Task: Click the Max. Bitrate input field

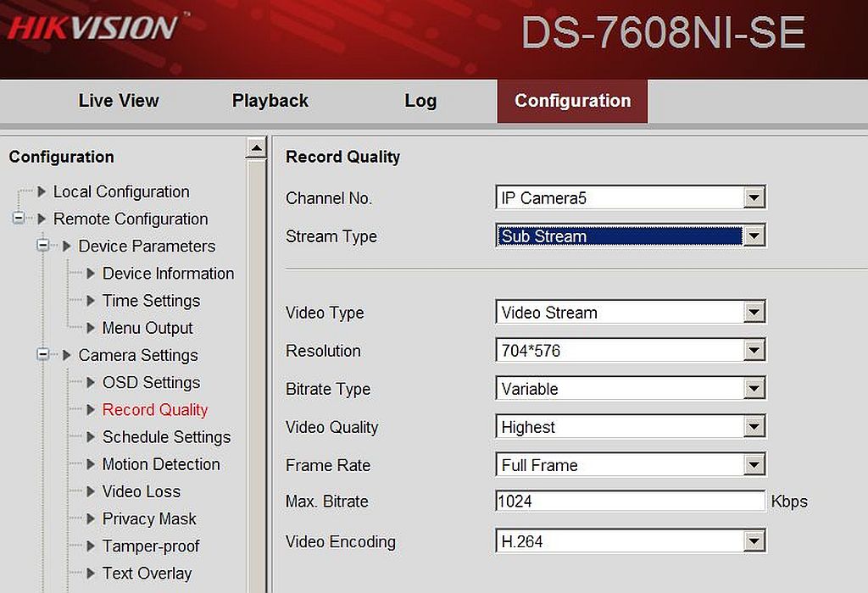Action: (x=631, y=502)
